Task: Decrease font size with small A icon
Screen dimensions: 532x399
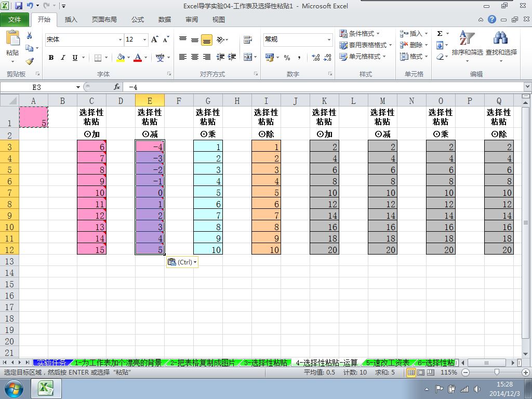Action: 166,39
